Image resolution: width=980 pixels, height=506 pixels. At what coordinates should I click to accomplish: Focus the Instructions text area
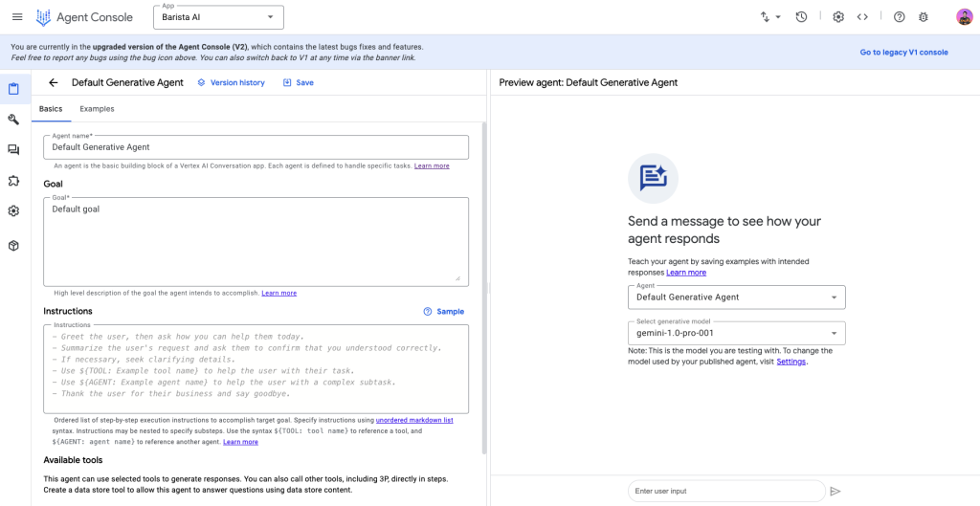click(x=256, y=368)
